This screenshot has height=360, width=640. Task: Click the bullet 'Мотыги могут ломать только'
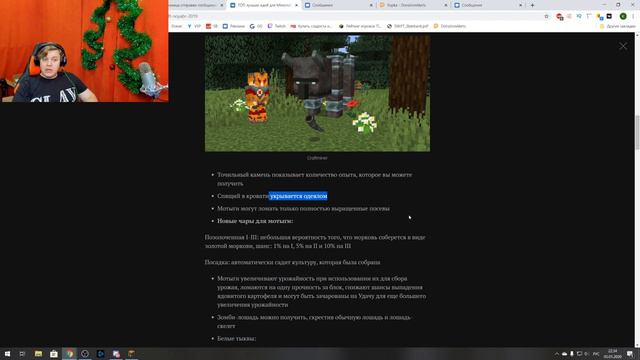pyautogui.click(x=303, y=209)
